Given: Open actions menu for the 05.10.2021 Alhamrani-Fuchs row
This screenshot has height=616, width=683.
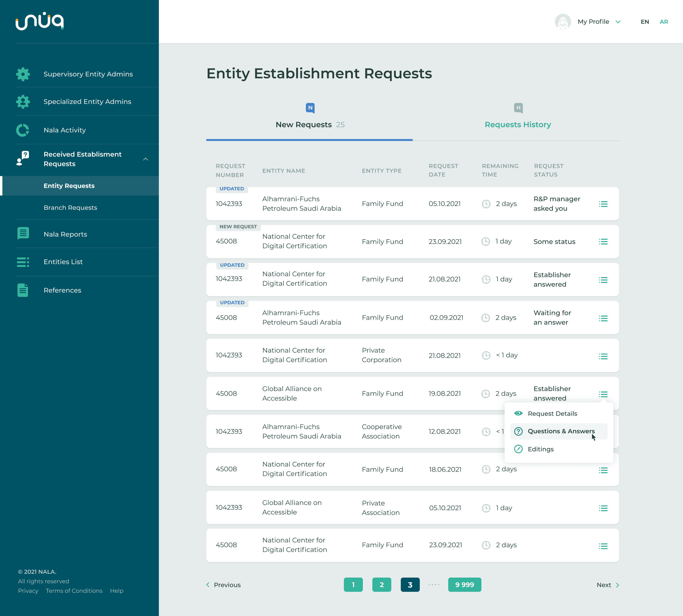Looking at the screenshot, I should tap(603, 204).
